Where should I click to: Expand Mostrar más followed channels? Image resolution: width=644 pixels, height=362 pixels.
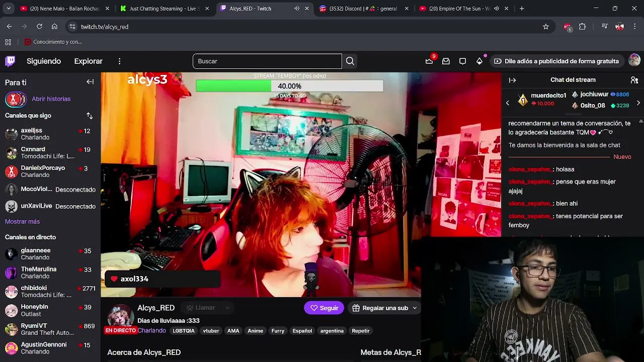(x=22, y=222)
